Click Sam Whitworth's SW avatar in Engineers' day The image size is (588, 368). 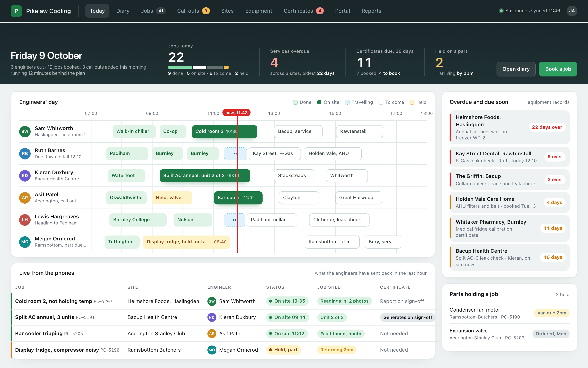[x=25, y=131]
